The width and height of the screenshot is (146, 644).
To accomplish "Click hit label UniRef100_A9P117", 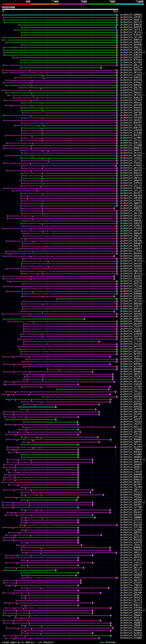I will 131,552.
